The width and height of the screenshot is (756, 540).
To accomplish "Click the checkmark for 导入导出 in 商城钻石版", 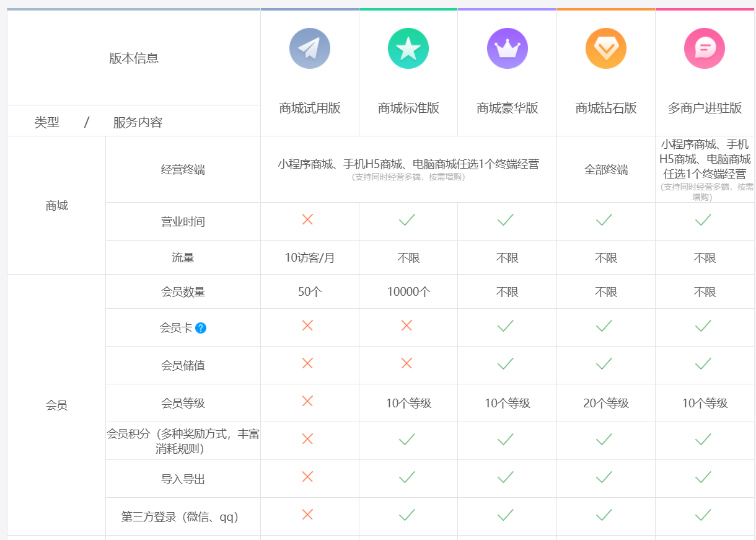I will (x=604, y=477).
